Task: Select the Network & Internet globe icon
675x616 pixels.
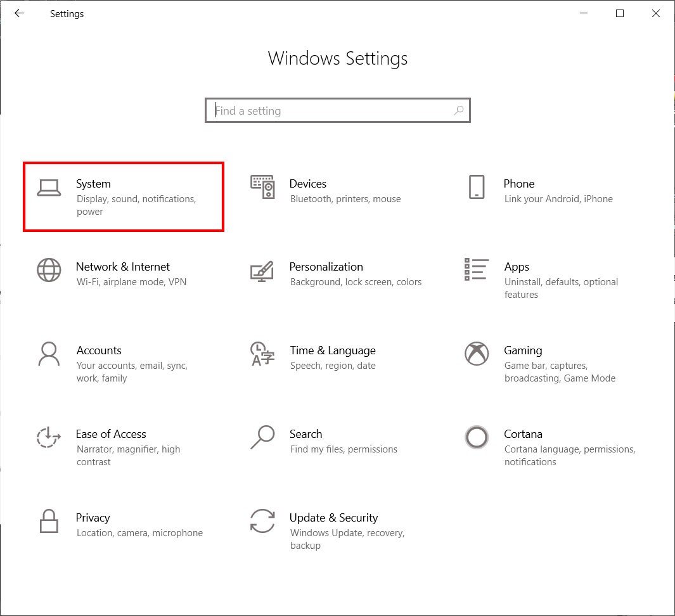Action: [x=49, y=270]
